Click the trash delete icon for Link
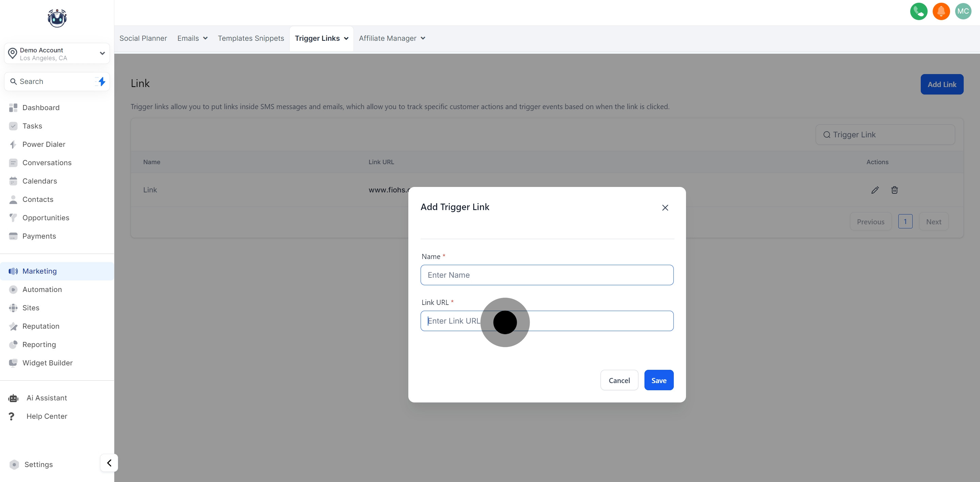This screenshot has width=980, height=482. pyautogui.click(x=894, y=190)
